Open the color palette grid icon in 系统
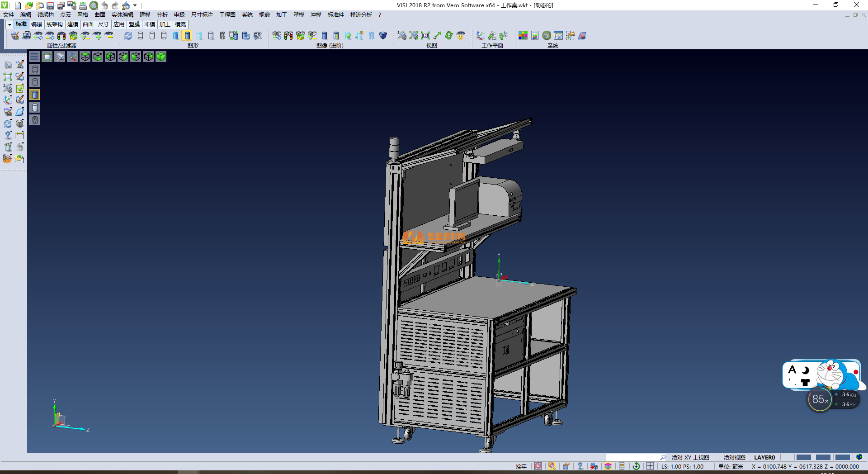The image size is (868, 474). pyautogui.click(x=523, y=35)
